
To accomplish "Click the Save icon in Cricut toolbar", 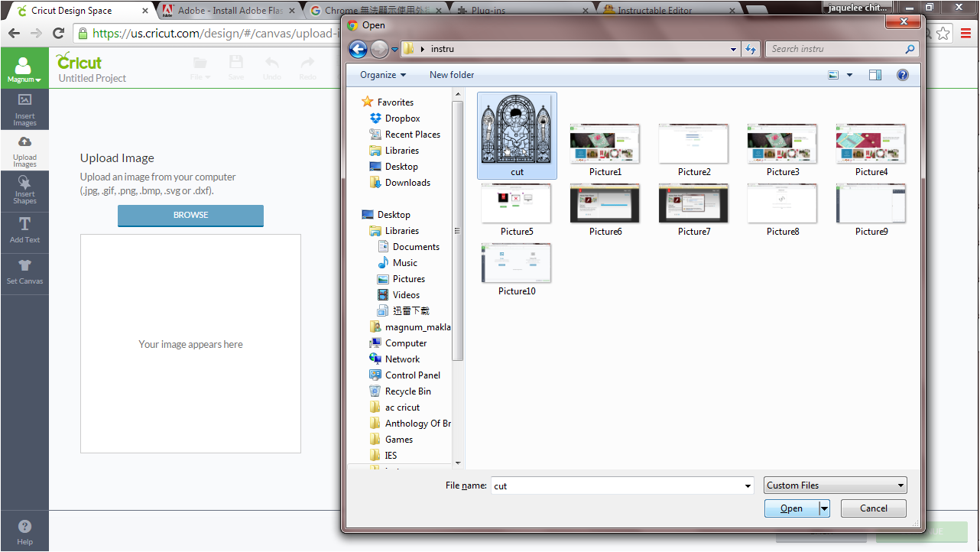I will [236, 67].
